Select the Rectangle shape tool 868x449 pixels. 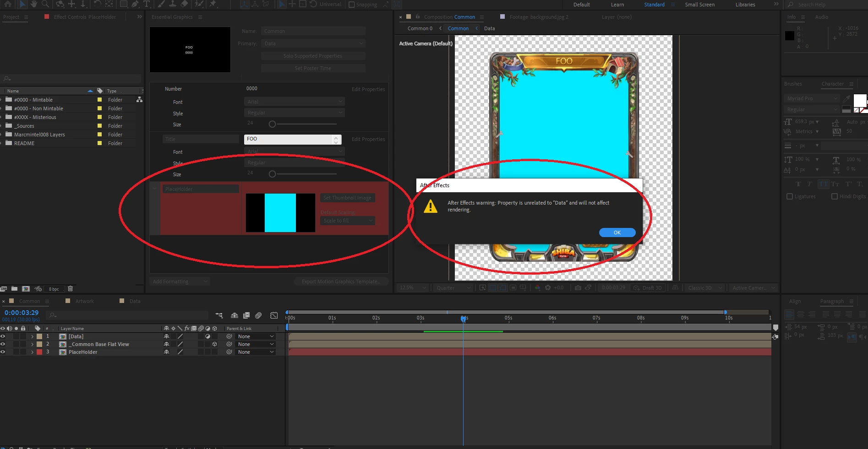[x=124, y=4]
